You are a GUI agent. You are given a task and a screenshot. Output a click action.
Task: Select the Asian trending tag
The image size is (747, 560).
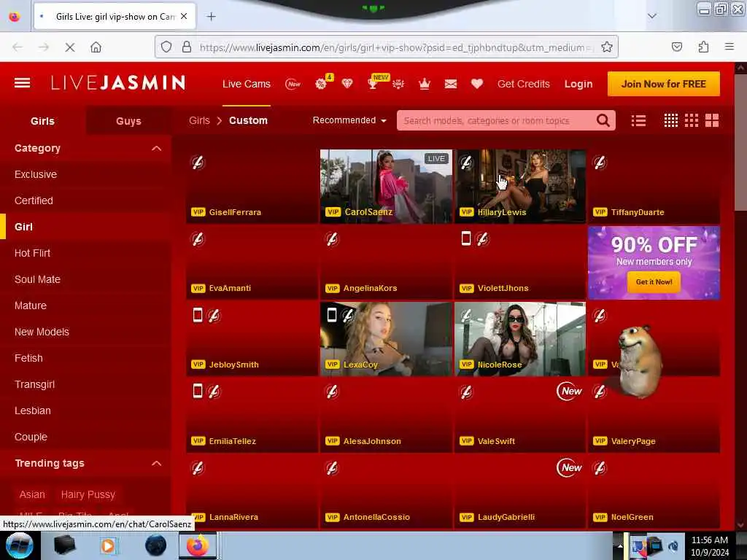point(32,494)
